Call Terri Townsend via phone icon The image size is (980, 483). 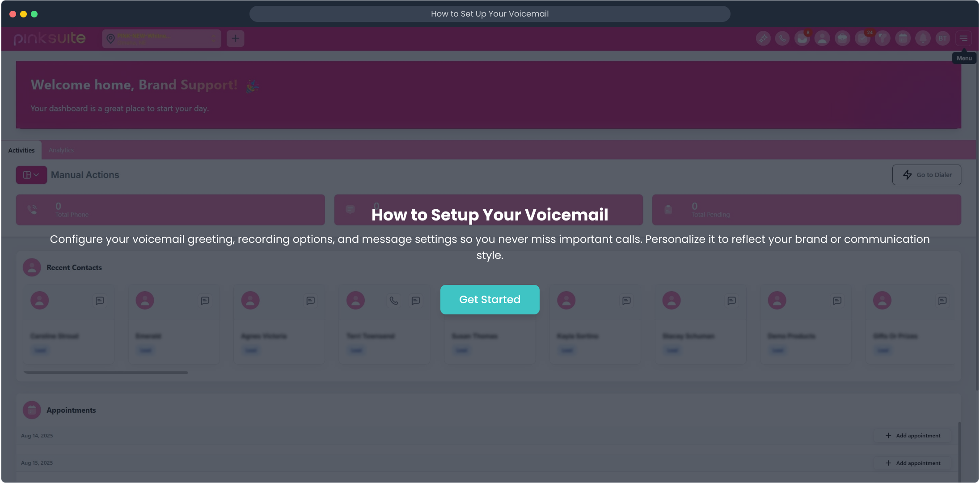pyautogui.click(x=394, y=301)
